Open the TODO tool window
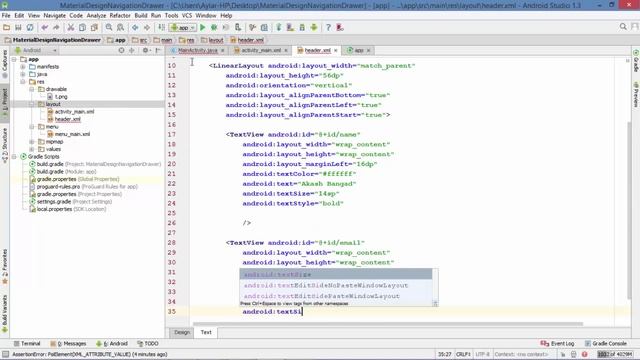This screenshot has height=360, width=640. tap(148, 344)
